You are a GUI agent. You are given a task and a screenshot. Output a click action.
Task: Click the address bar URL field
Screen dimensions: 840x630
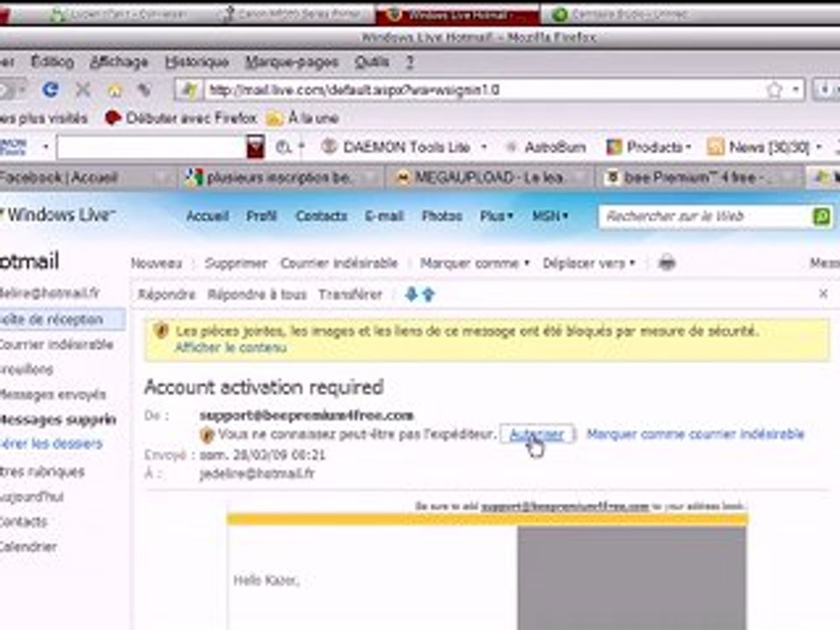pos(482,89)
